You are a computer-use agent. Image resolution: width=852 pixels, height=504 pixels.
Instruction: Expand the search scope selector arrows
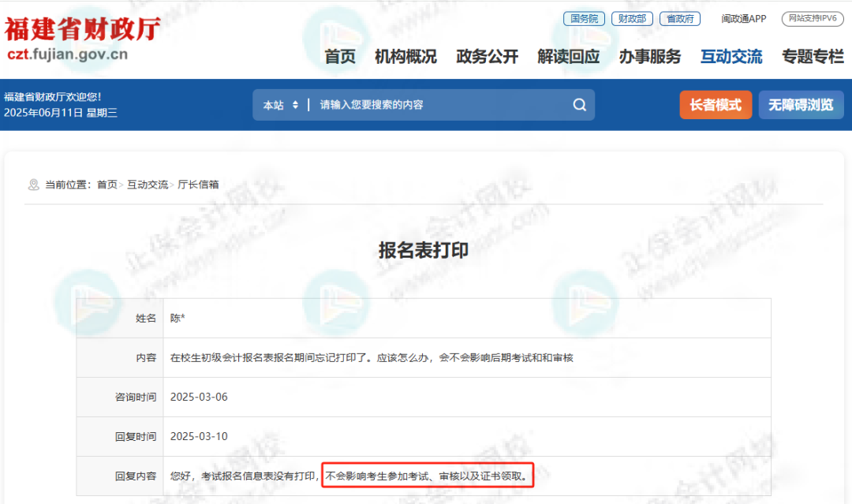pos(295,104)
